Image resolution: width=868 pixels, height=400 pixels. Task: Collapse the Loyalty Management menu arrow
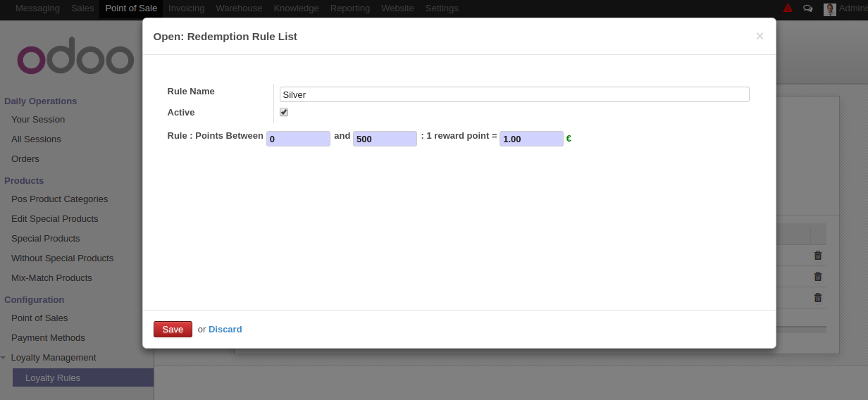coord(4,358)
